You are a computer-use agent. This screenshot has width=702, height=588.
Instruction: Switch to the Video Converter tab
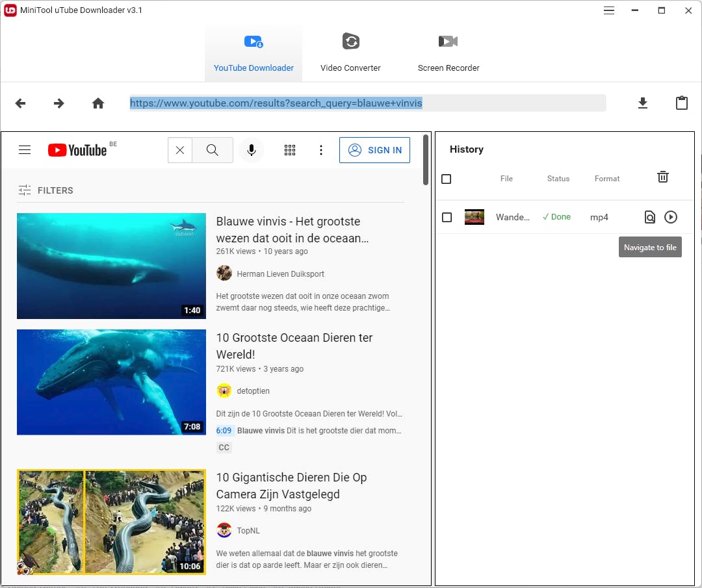click(350, 53)
